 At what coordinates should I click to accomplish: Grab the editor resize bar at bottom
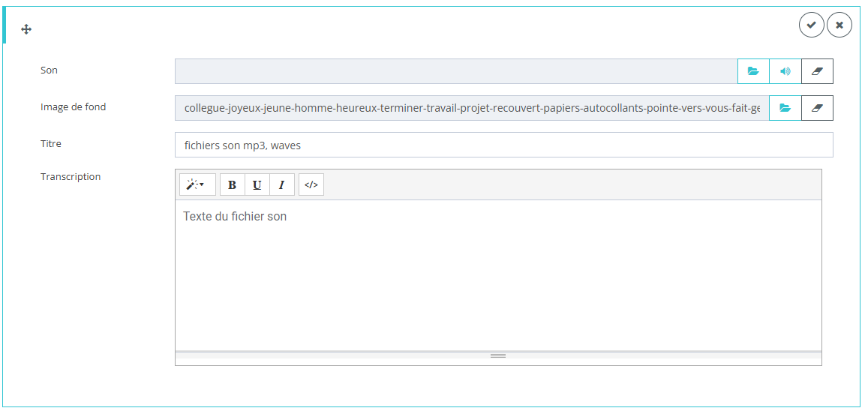498,355
